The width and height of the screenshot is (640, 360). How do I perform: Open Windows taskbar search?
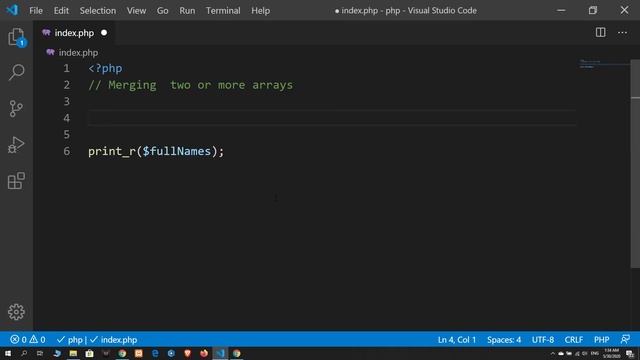[24, 353]
